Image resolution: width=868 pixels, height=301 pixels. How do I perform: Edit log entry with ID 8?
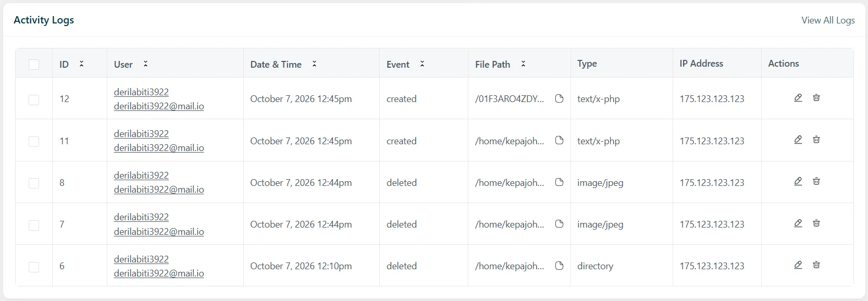(x=798, y=181)
